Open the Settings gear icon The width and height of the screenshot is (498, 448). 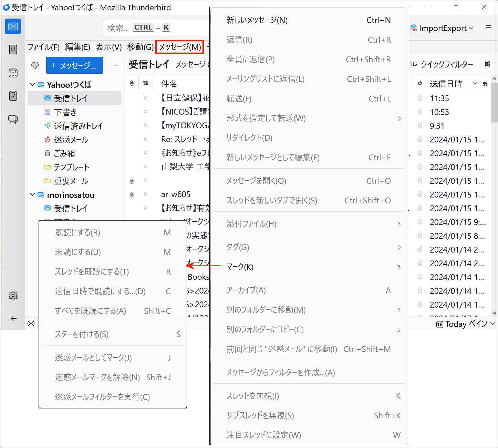[13, 295]
